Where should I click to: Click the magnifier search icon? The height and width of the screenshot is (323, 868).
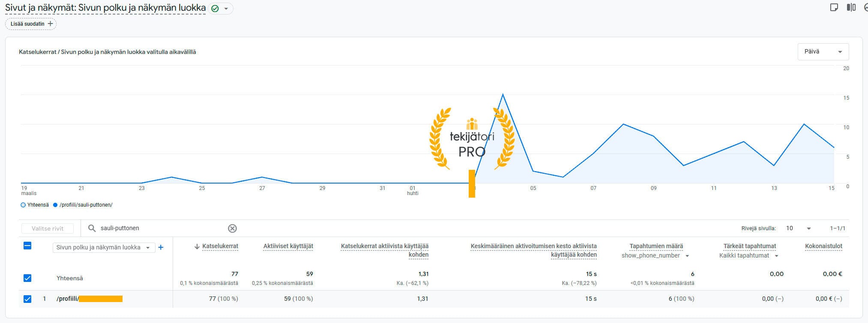92,228
